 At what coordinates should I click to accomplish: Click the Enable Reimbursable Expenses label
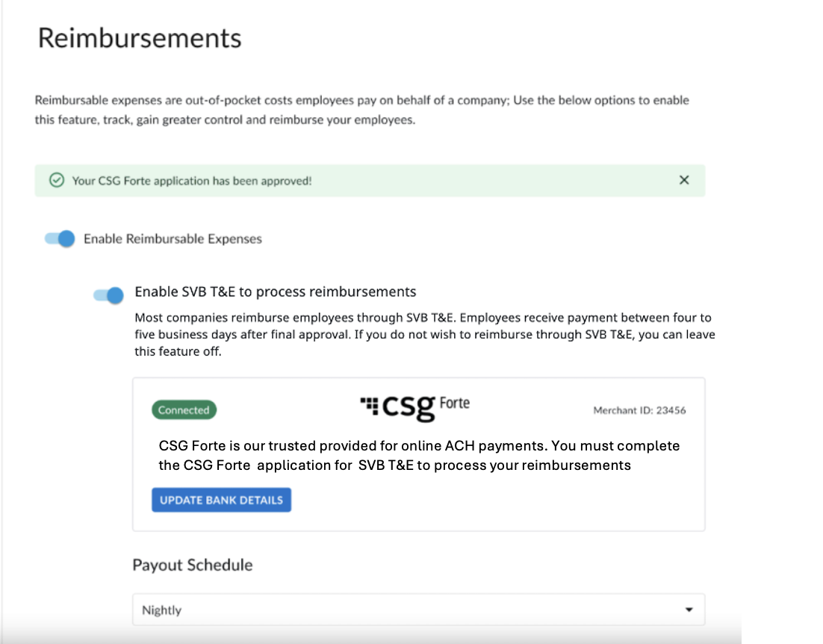click(173, 239)
